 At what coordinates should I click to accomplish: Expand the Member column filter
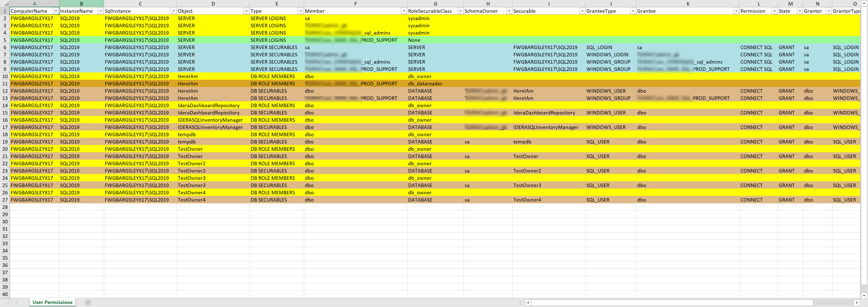[403, 11]
